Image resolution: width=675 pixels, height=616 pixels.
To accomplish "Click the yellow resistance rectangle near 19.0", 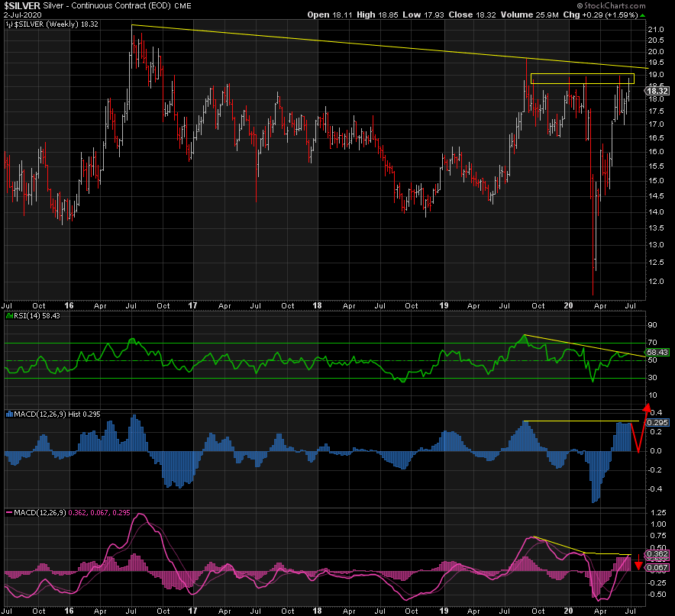I will pyautogui.click(x=582, y=78).
